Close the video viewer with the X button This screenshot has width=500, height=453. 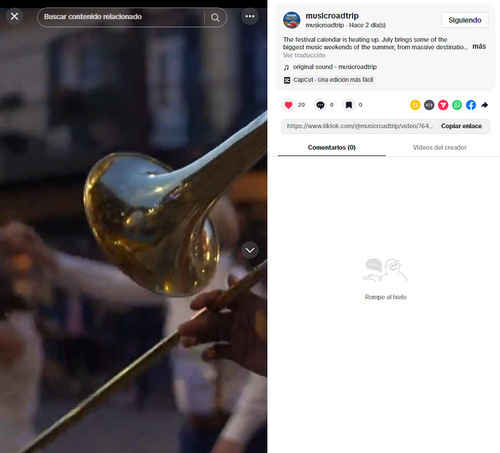(14, 16)
